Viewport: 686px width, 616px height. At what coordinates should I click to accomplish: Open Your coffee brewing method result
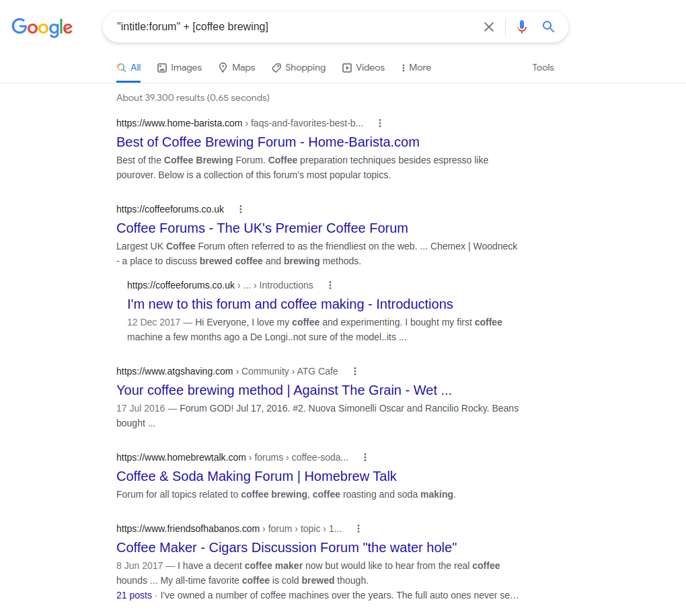(x=284, y=390)
